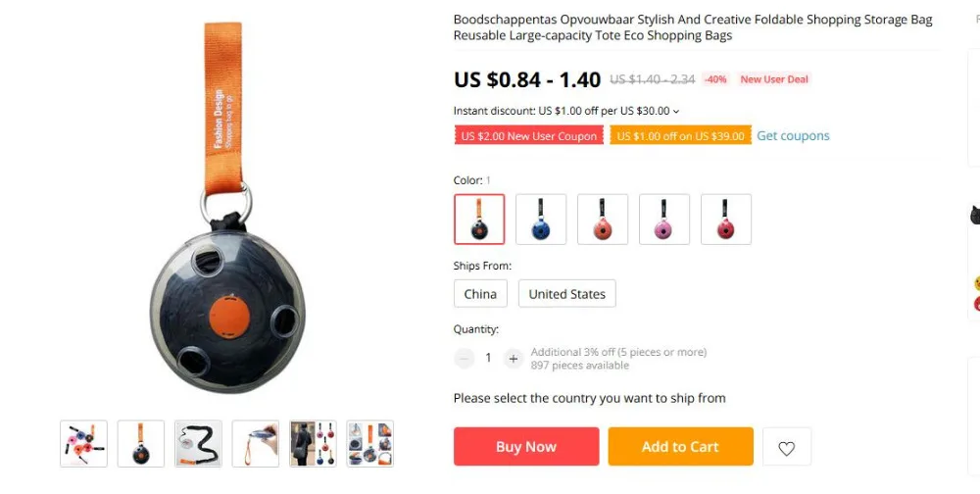Choose the crimson bag color option
This screenshot has height=494, width=980.
[725, 219]
